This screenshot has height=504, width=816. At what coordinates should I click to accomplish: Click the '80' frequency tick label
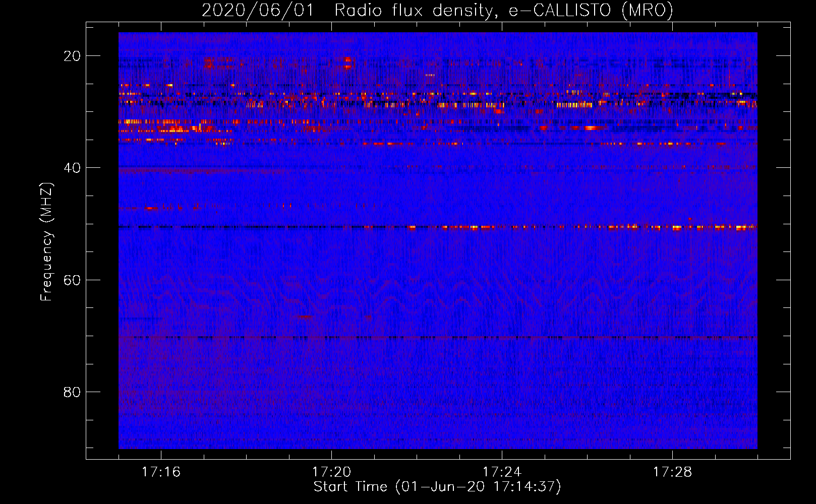click(x=72, y=392)
